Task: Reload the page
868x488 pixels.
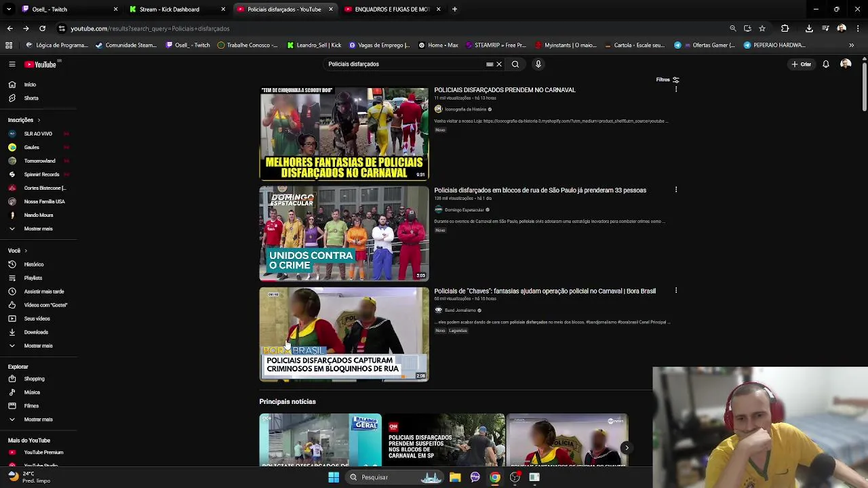Action: pos(42,28)
